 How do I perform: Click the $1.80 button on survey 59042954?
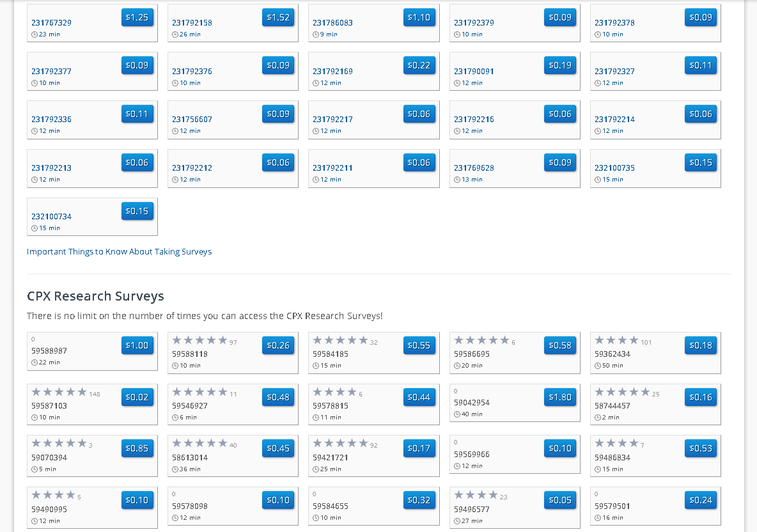[560, 396]
